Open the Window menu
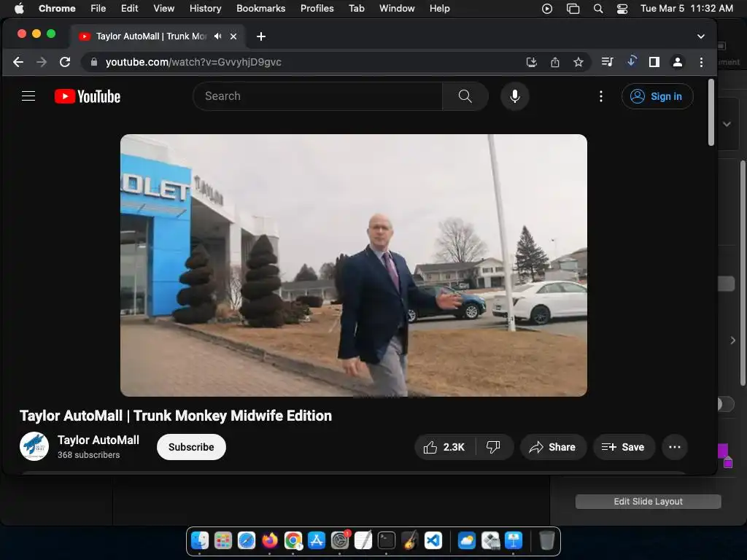The height and width of the screenshot is (560, 747). point(397,9)
